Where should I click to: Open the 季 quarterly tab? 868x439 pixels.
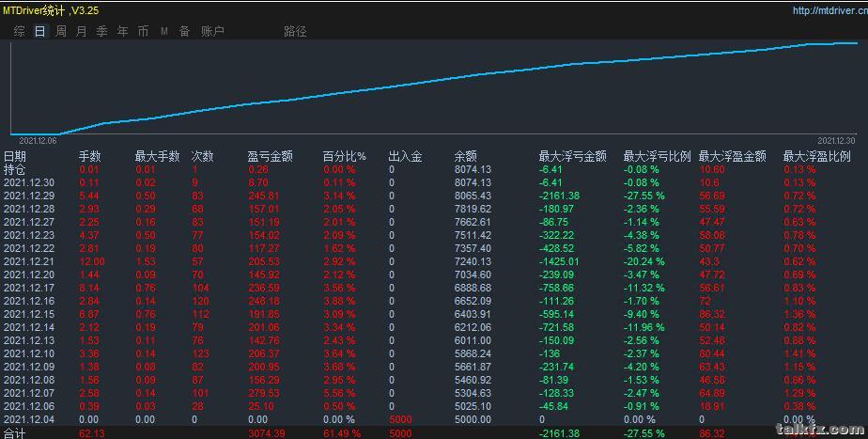pos(101,31)
